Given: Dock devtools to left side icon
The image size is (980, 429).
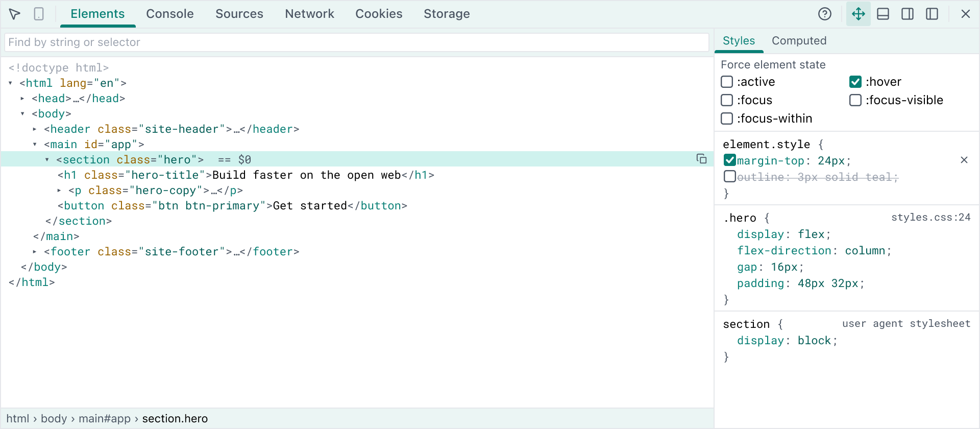Looking at the screenshot, I should click(x=932, y=14).
